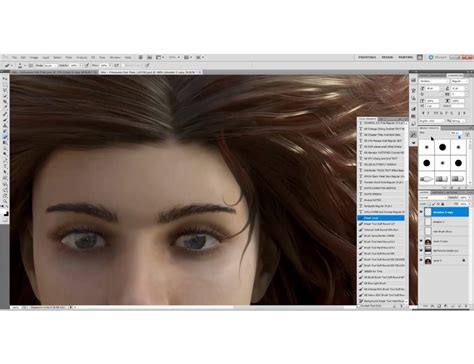The image size is (474, 364).
Task: Toggle Quick Mask mode below color swatches
Action: tap(5, 219)
